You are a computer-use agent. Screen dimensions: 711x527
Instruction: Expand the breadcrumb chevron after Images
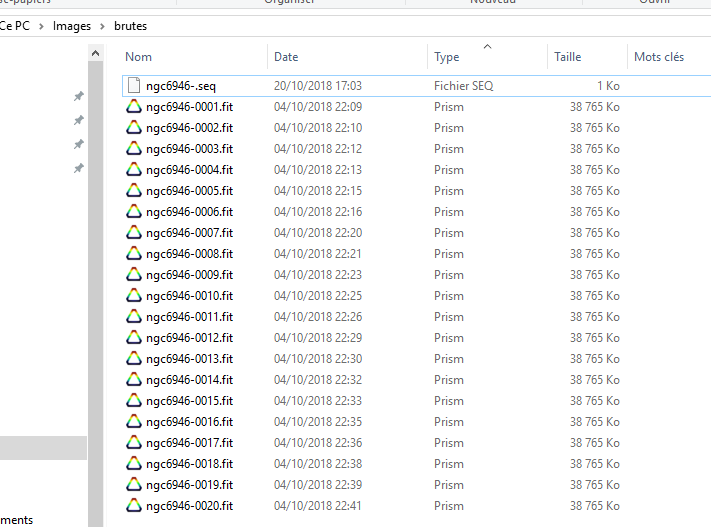[x=102, y=26]
